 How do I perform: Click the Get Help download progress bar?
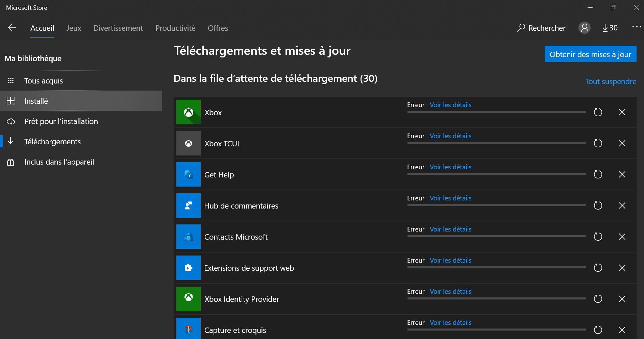(x=496, y=174)
